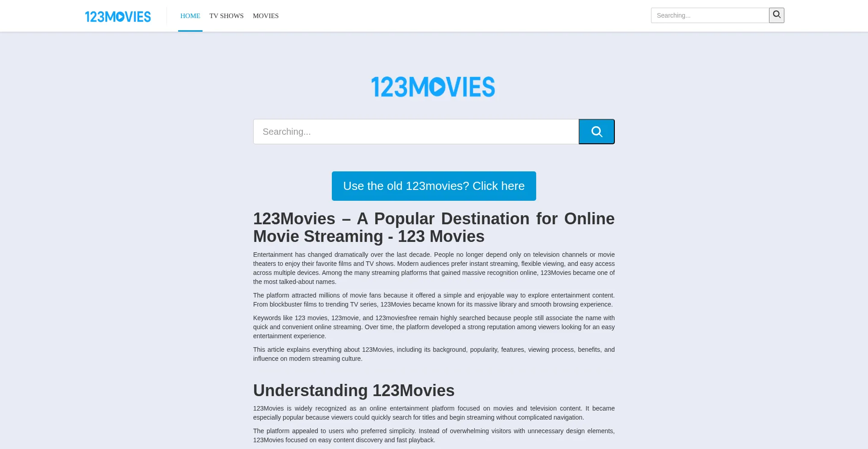This screenshot has height=449, width=868.
Task: Click the magnifier search icon in header
Action: pos(777,15)
